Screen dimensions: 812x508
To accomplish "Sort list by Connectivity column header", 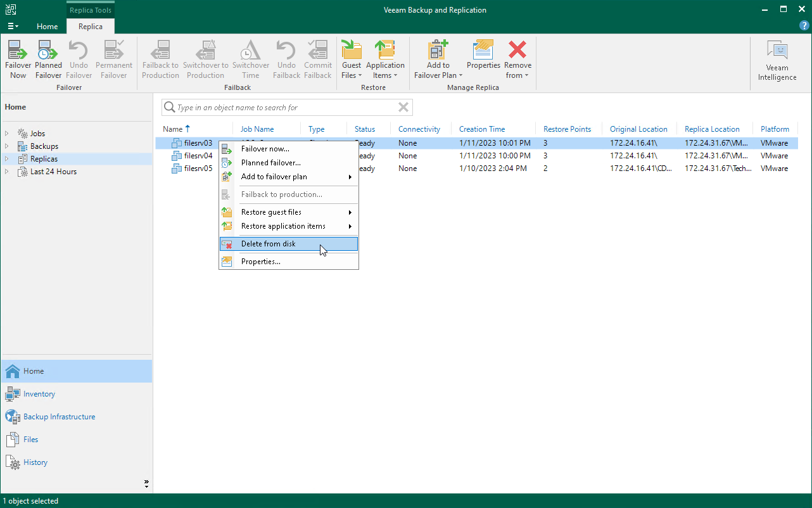I will coord(419,129).
